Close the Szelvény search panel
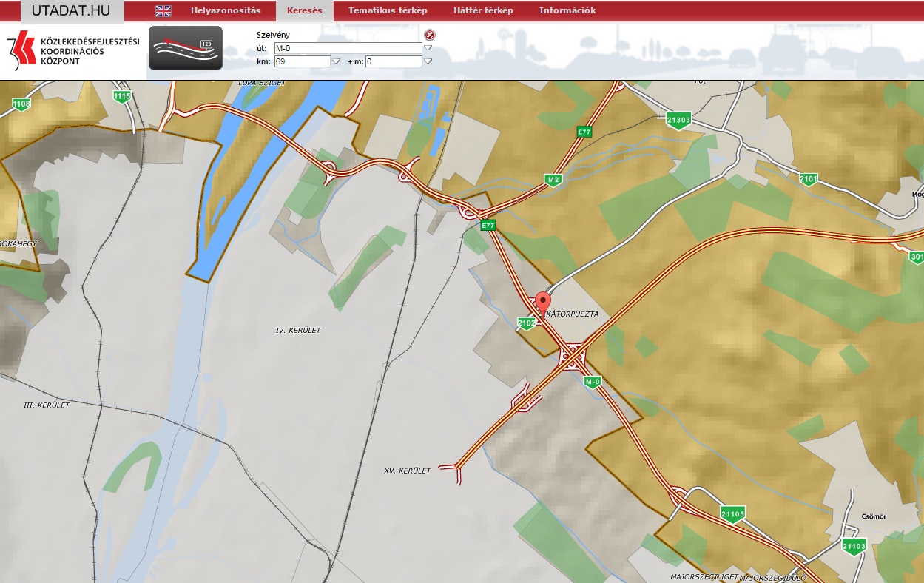This screenshot has width=924, height=583. 430,35
